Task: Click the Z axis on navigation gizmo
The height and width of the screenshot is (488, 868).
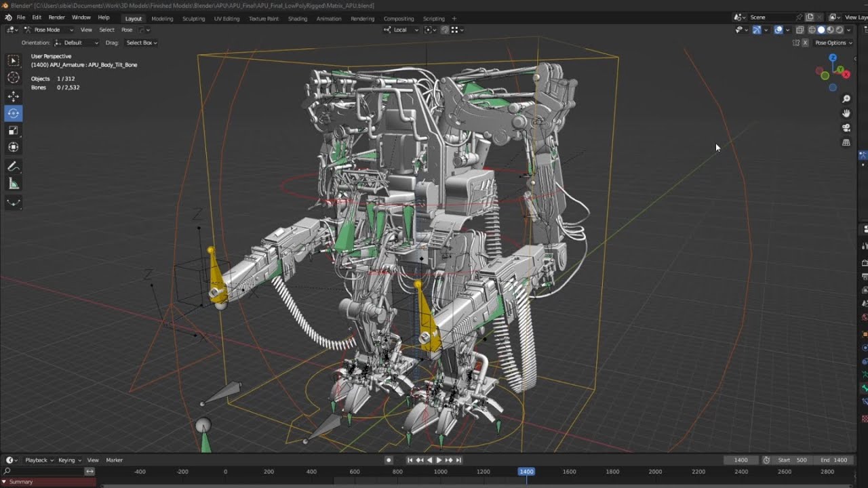Action: pyautogui.click(x=833, y=58)
